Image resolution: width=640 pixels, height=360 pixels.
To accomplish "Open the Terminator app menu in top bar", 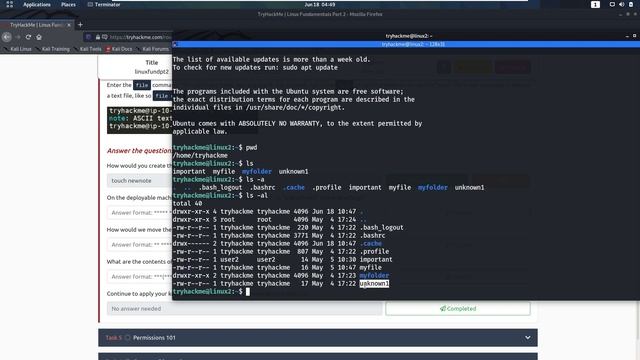I will 104,4.
